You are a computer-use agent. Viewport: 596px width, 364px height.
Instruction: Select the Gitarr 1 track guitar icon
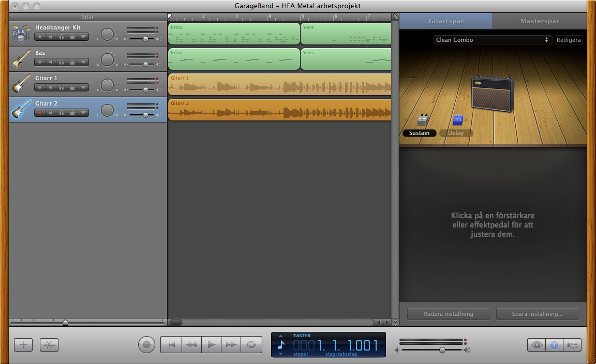pos(21,84)
